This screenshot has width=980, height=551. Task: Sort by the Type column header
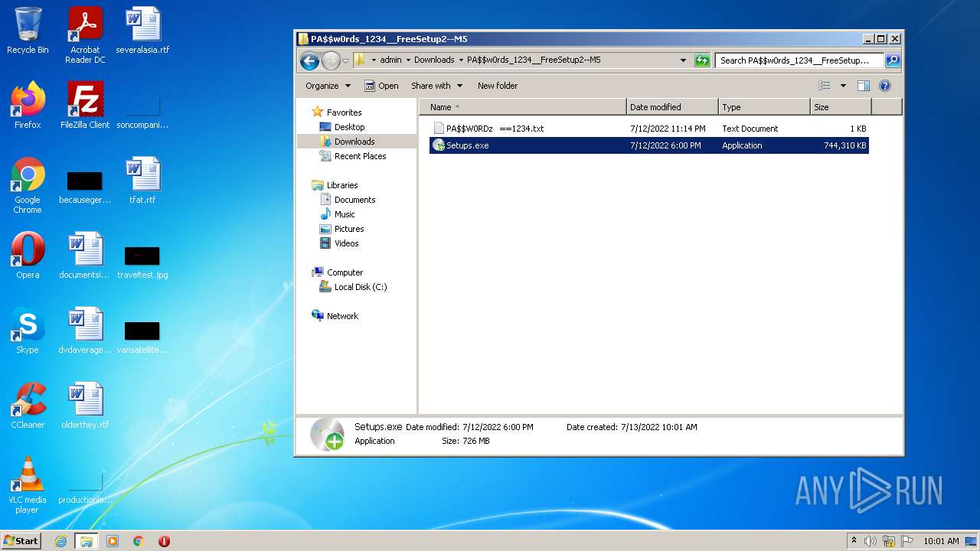(x=764, y=107)
